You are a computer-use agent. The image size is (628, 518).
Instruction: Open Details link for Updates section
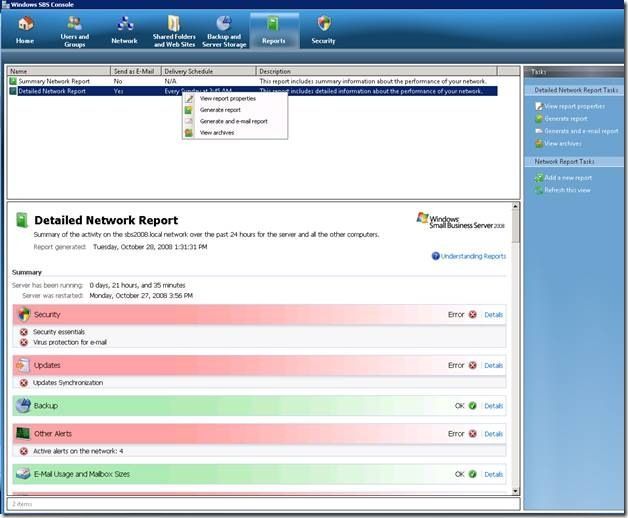click(493, 365)
